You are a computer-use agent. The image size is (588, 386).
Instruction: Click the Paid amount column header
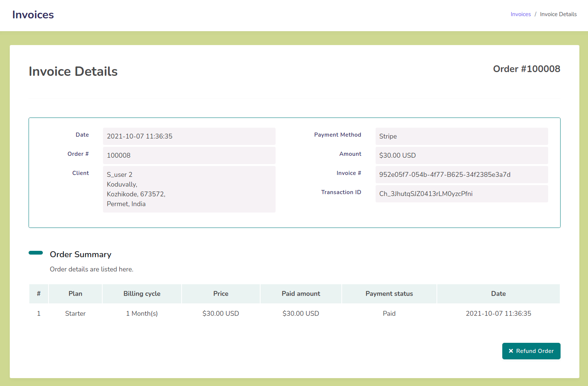(x=301, y=294)
